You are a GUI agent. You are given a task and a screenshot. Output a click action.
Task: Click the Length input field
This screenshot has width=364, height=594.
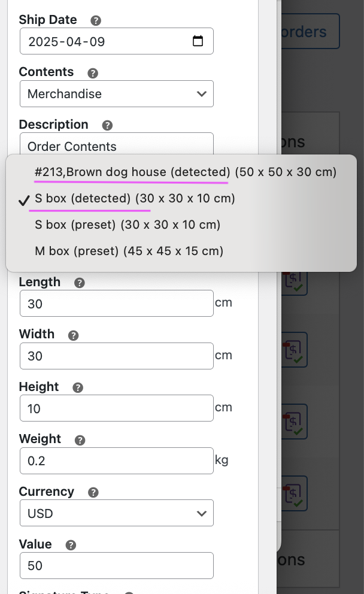click(x=117, y=304)
